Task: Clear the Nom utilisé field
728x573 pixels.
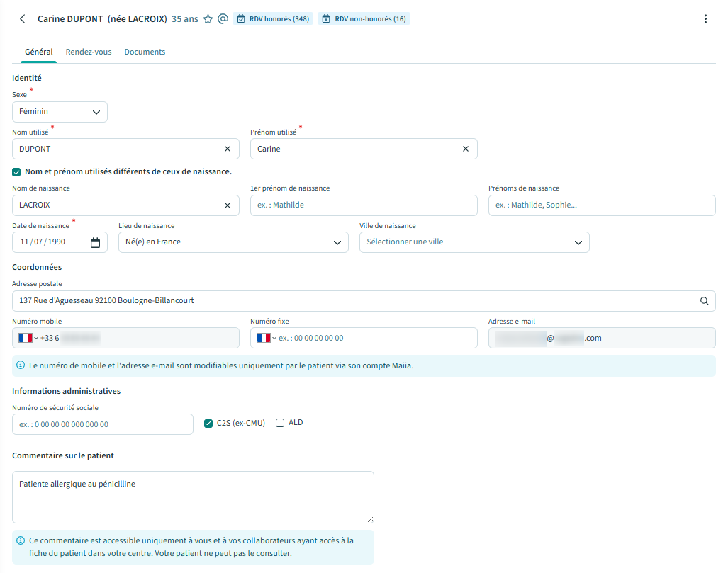Action: point(228,149)
